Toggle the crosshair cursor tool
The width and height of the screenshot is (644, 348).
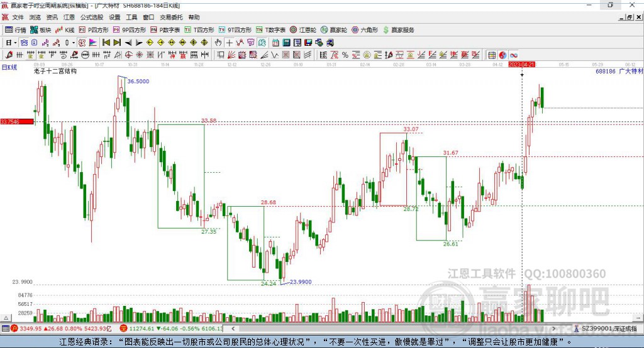pos(229,43)
